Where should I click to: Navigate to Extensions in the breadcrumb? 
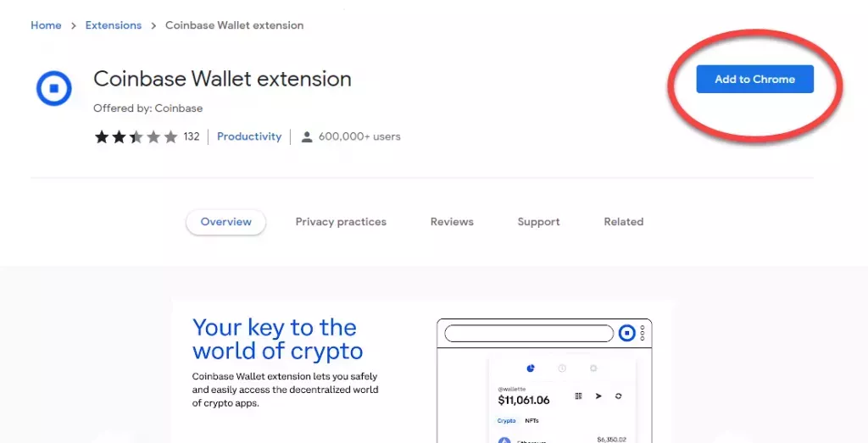[114, 25]
